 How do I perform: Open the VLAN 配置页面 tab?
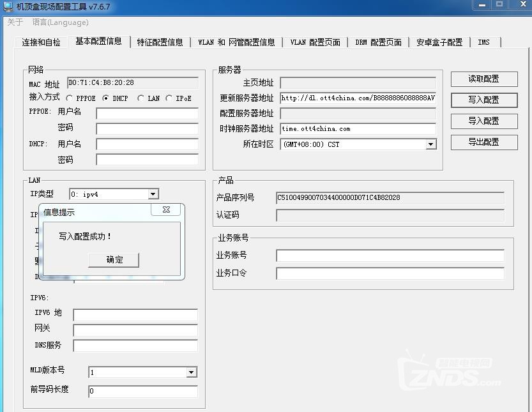point(315,42)
